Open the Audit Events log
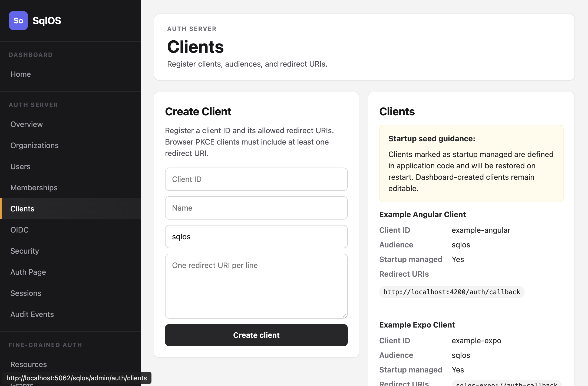 (x=32, y=314)
